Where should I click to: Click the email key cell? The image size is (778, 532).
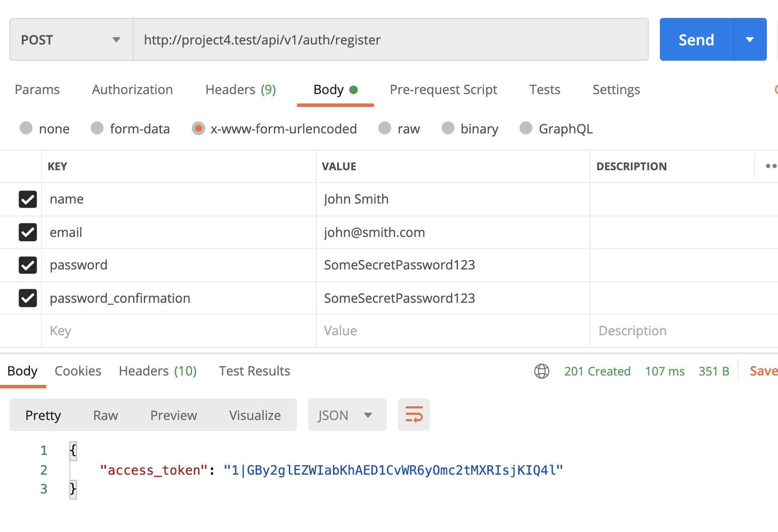tap(179, 232)
